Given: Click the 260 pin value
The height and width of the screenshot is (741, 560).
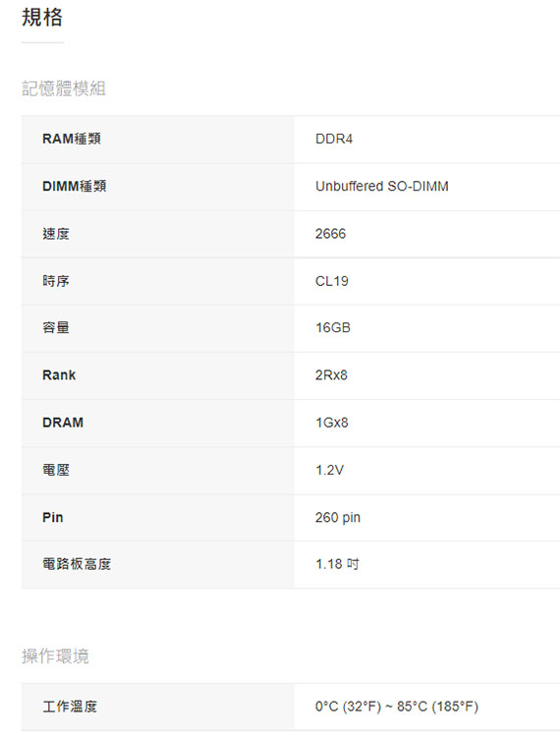Looking at the screenshot, I should (x=338, y=518).
